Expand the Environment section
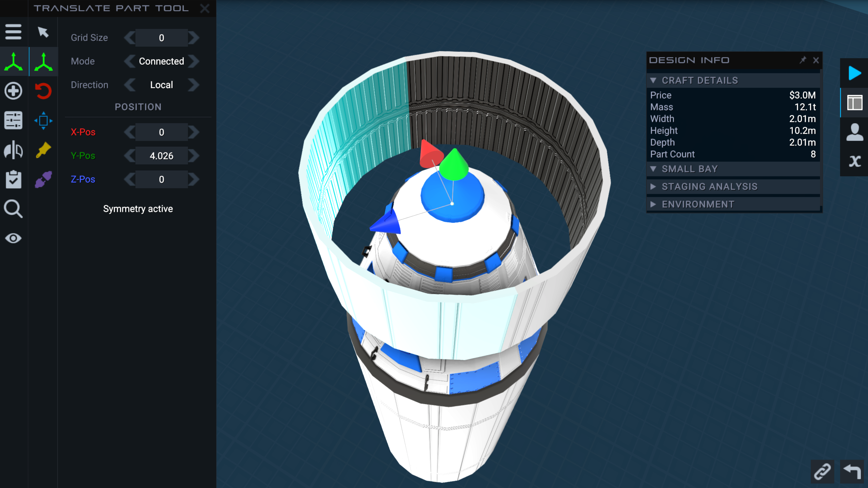 point(697,204)
